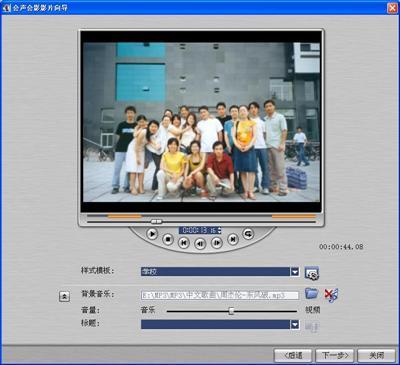This screenshot has width=400, height=365.
Task: Step forward one frame
Action: [217, 243]
